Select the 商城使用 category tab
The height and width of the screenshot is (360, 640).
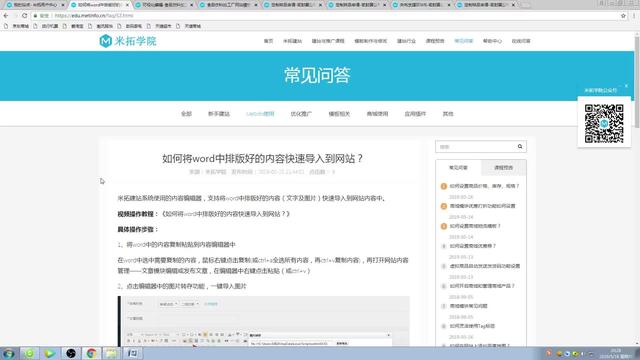[377, 114]
